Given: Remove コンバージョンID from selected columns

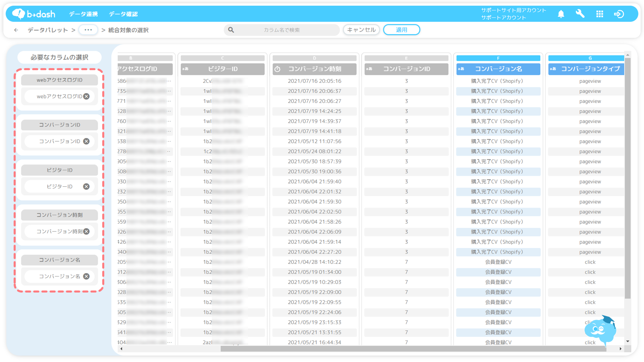Looking at the screenshot, I should coord(87,141).
